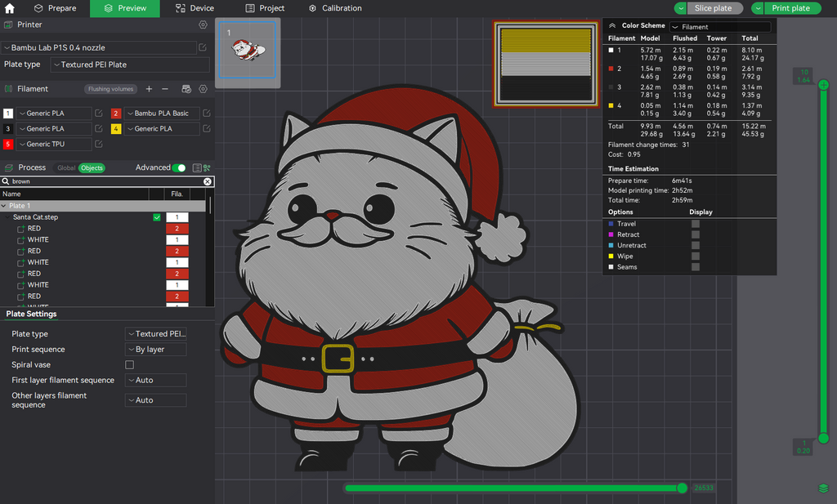Open the compare presets icon
This screenshot has height=504, width=837.
207,168
